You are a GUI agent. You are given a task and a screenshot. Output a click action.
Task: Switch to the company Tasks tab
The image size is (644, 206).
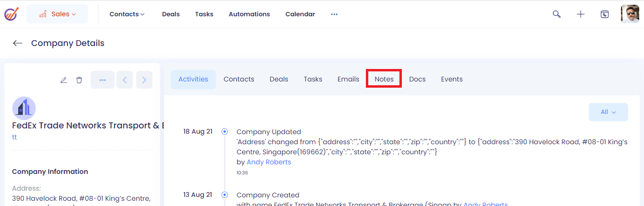pyautogui.click(x=313, y=79)
